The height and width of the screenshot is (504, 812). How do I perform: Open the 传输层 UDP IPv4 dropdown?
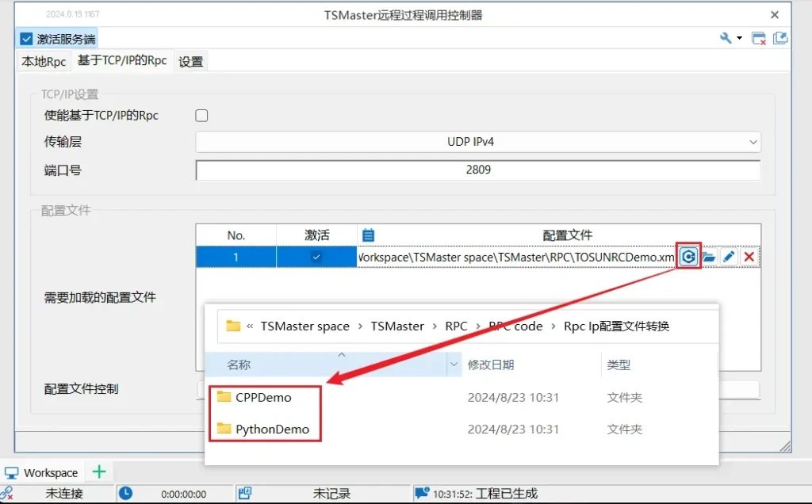(x=478, y=142)
